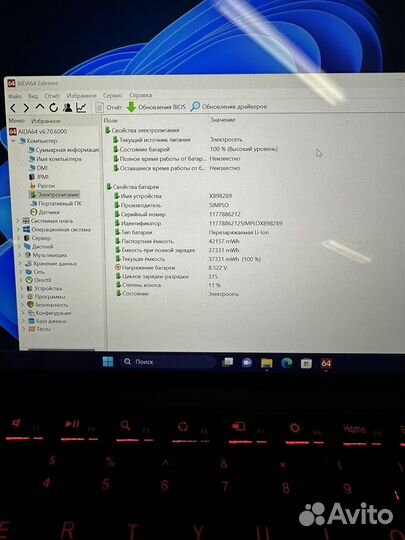
Task: Expand the Дисплей node
Action: [x=19, y=247]
